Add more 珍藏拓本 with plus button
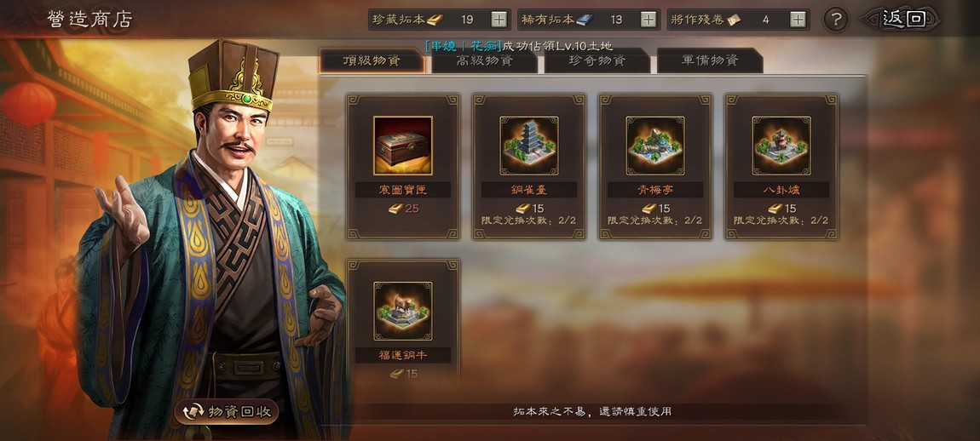Screen dimensions: 980x441 coord(499,20)
